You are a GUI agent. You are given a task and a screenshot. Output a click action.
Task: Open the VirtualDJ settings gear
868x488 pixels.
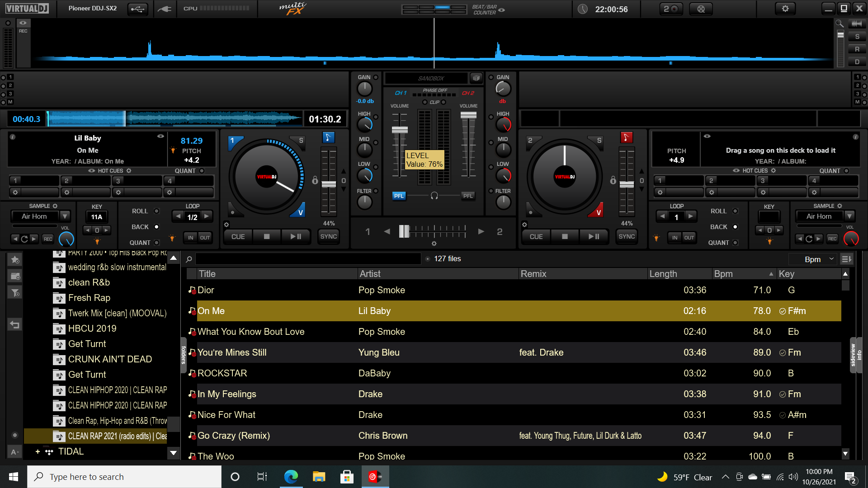(785, 9)
